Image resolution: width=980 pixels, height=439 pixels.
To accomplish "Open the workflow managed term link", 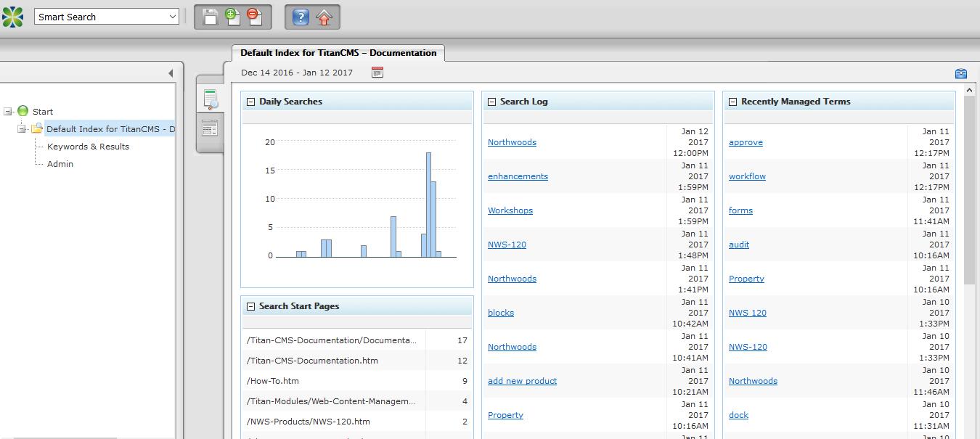I will pos(747,176).
